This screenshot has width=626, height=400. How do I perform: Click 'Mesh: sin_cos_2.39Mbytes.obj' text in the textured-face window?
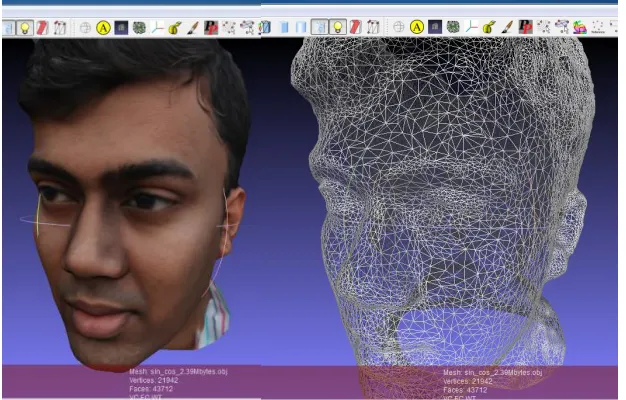(178, 372)
